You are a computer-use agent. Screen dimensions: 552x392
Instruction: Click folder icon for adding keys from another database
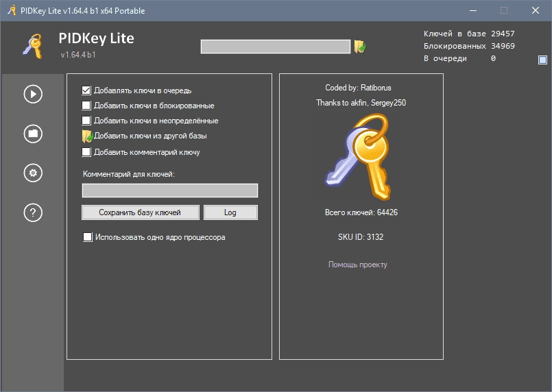pos(87,136)
